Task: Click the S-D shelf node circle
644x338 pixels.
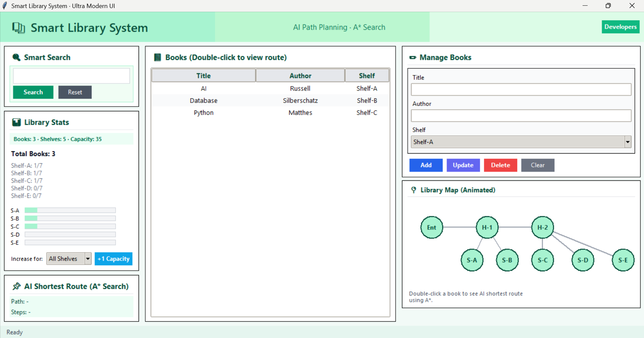Action: [x=583, y=260]
